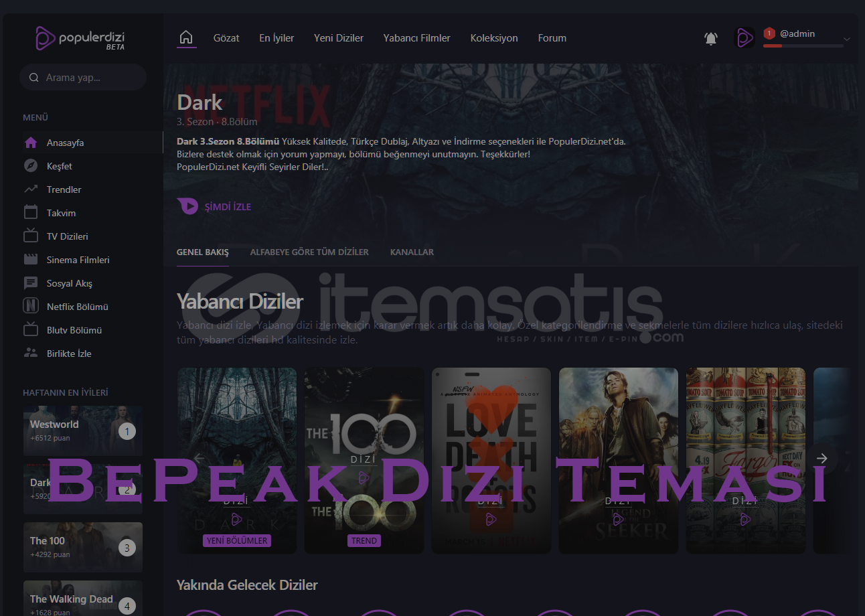The height and width of the screenshot is (616, 865).
Task: Click rank 1 badge on Westworld
Action: [127, 431]
